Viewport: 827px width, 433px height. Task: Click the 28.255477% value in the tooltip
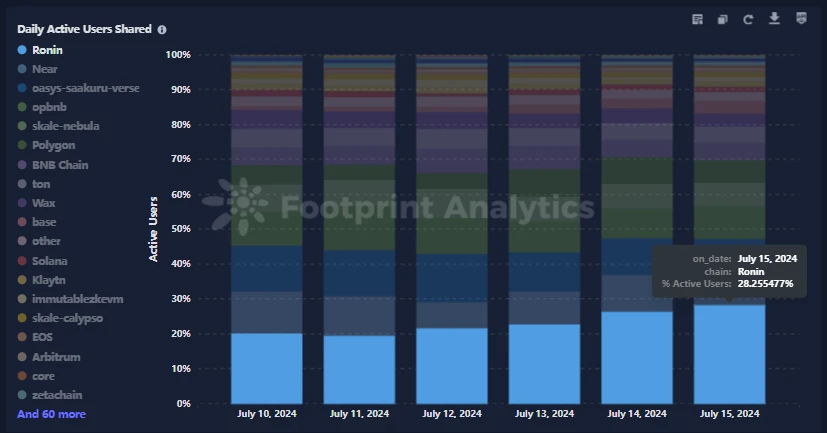tap(765, 284)
